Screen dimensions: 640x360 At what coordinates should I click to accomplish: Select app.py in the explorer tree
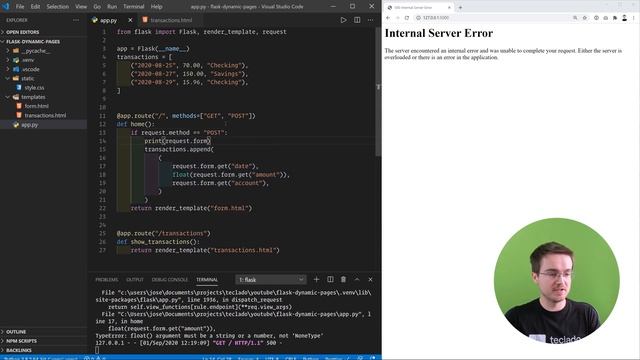pyautogui.click(x=29, y=125)
